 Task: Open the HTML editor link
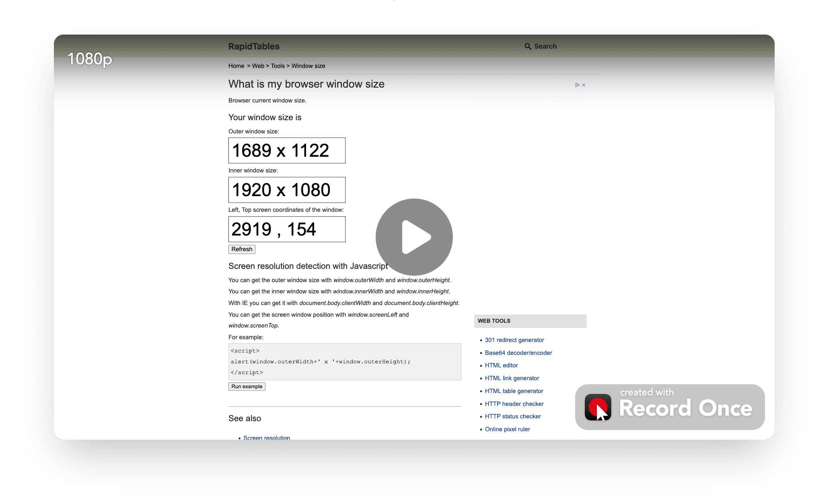(501, 365)
